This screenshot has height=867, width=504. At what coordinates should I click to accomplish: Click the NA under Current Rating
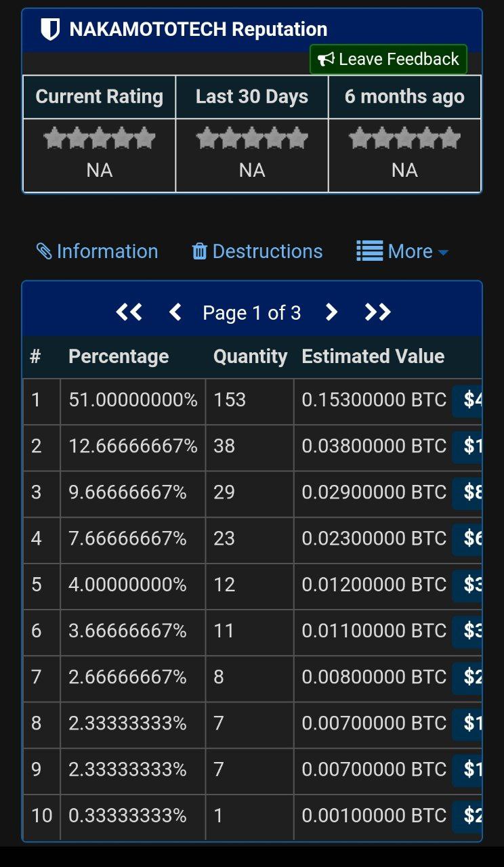pyautogui.click(x=100, y=170)
